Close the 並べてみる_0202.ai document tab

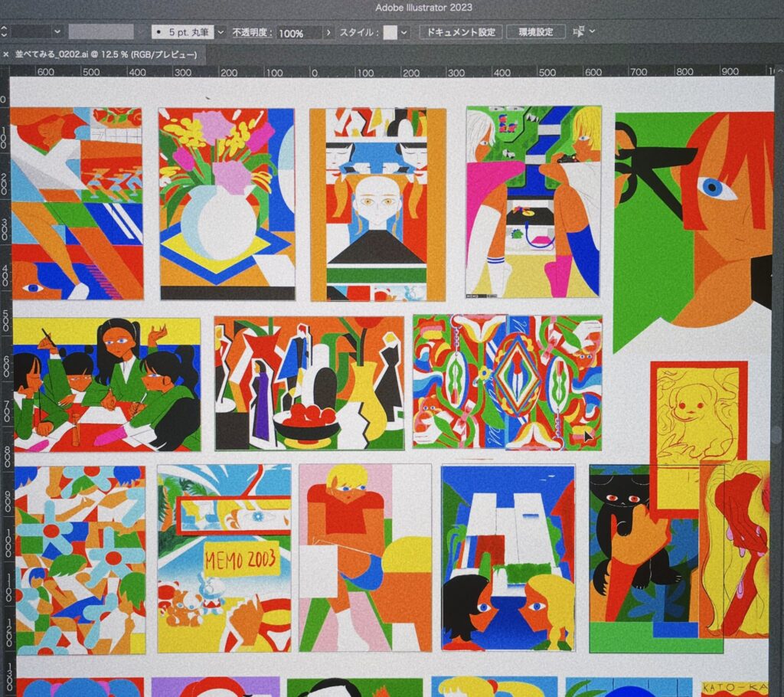point(6,54)
